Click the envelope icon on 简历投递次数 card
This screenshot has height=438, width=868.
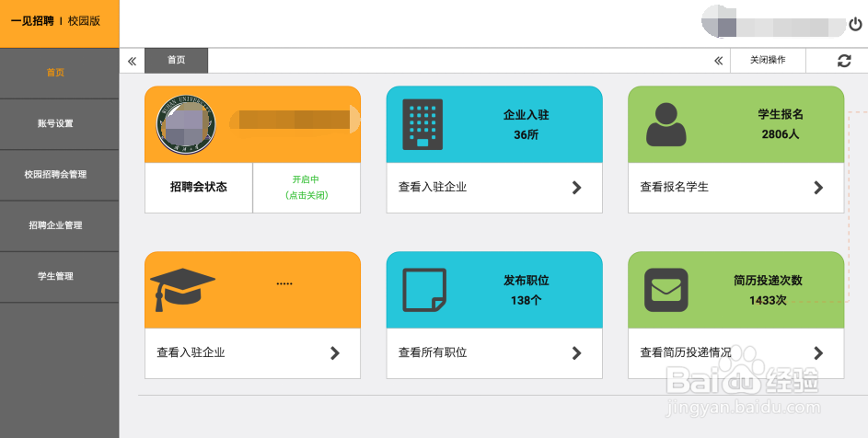[665, 290]
